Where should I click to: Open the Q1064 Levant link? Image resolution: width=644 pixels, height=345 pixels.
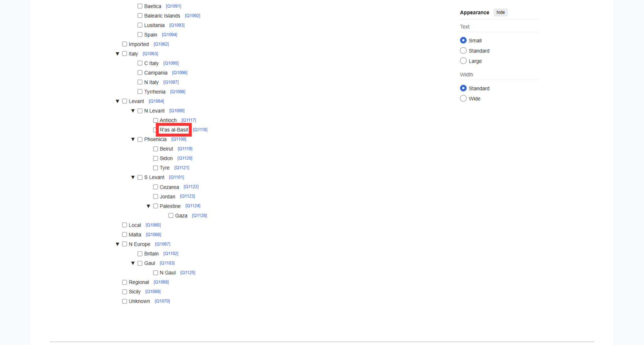tap(156, 101)
